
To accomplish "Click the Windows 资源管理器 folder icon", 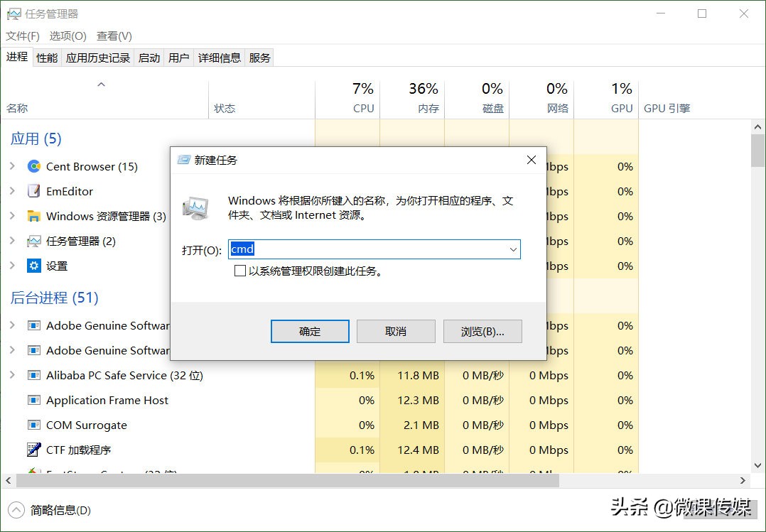I will [x=33, y=216].
